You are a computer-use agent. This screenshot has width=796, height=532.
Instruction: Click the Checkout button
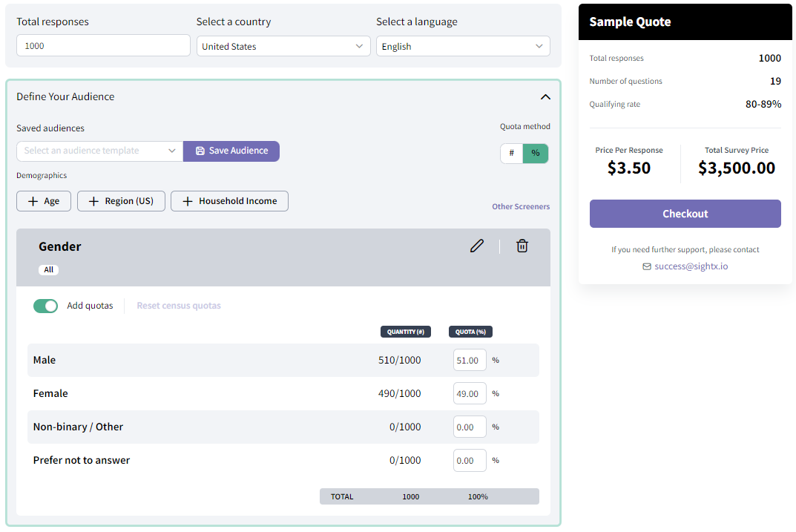[x=685, y=214]
